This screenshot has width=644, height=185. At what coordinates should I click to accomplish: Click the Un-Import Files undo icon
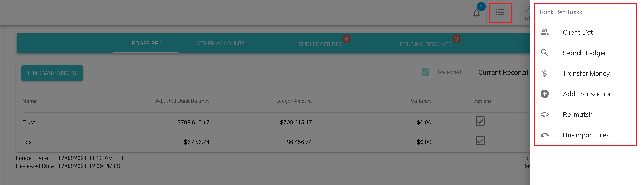pos(544,135)
